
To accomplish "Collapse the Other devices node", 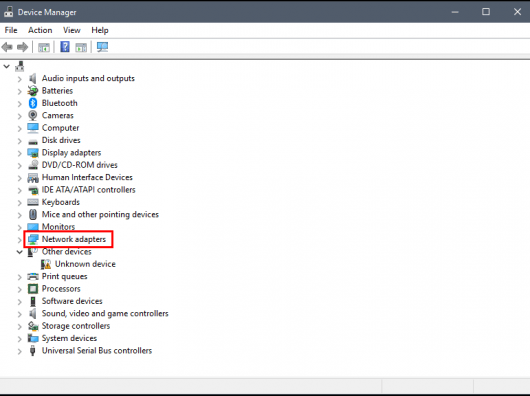I will (x=20, y=252).
